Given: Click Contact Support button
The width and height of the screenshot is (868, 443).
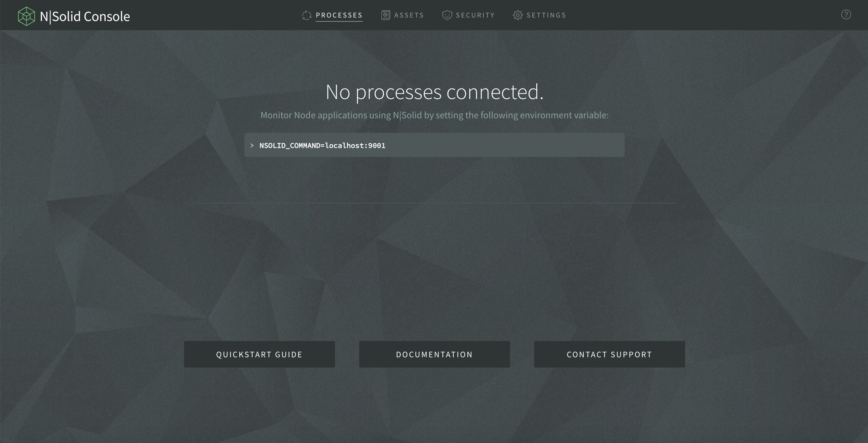Looking at the screenshot, I should pyautogui.click(x=609, y=354).
